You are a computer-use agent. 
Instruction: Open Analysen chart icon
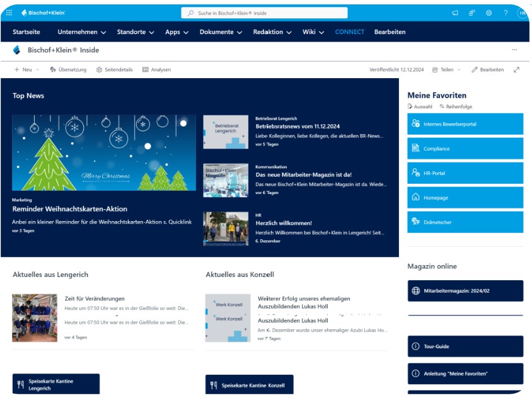[146, 69]
